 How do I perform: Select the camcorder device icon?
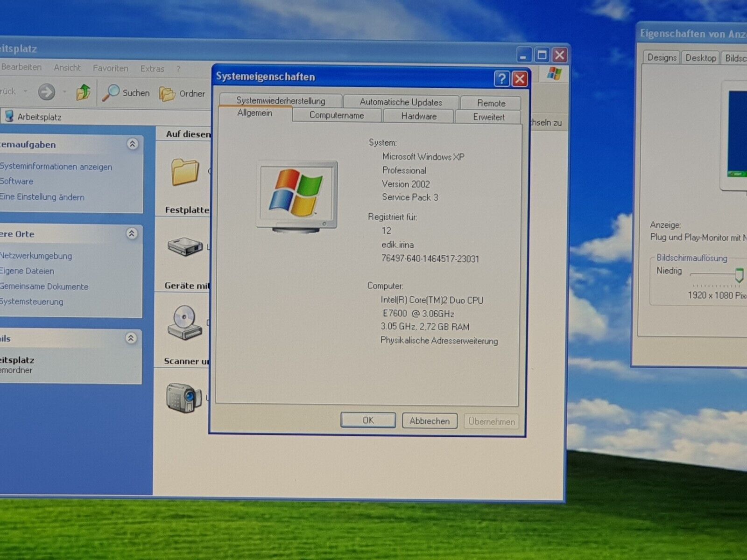tap(184, 398)
